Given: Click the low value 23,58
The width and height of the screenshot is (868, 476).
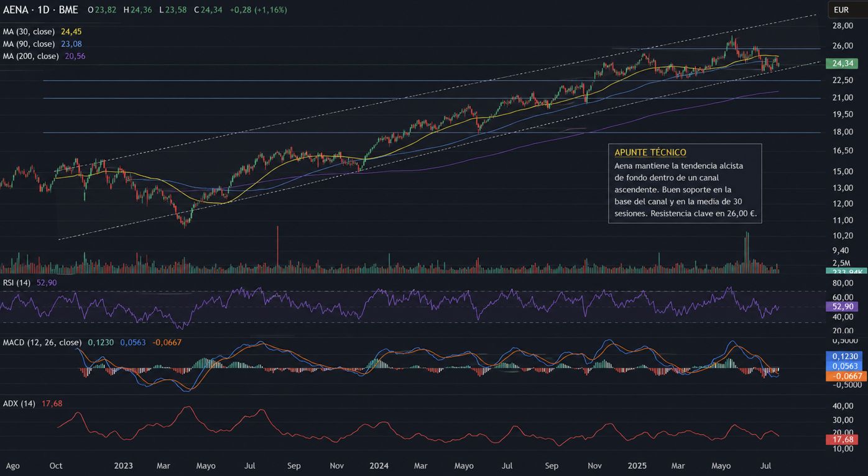Looking at the screenshot, I should tap(175, 10).
